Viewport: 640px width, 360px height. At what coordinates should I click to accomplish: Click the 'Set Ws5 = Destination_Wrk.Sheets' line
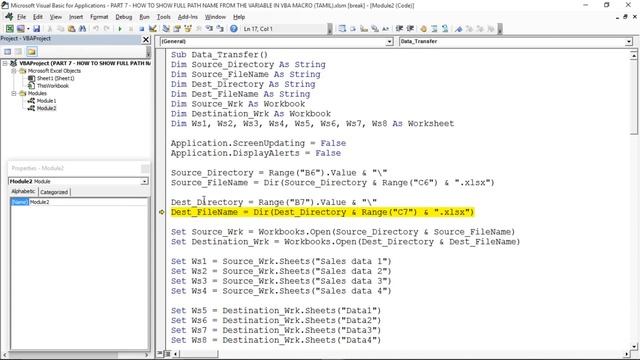click(276, 311)
